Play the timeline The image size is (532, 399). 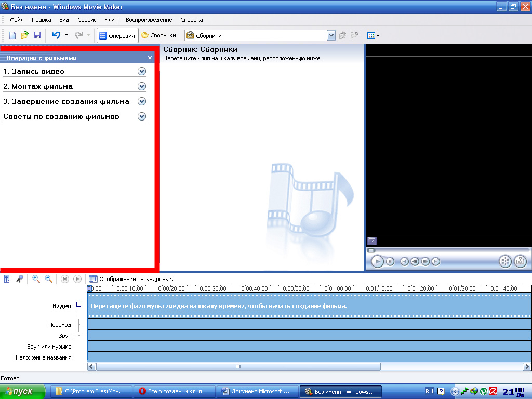77,279
